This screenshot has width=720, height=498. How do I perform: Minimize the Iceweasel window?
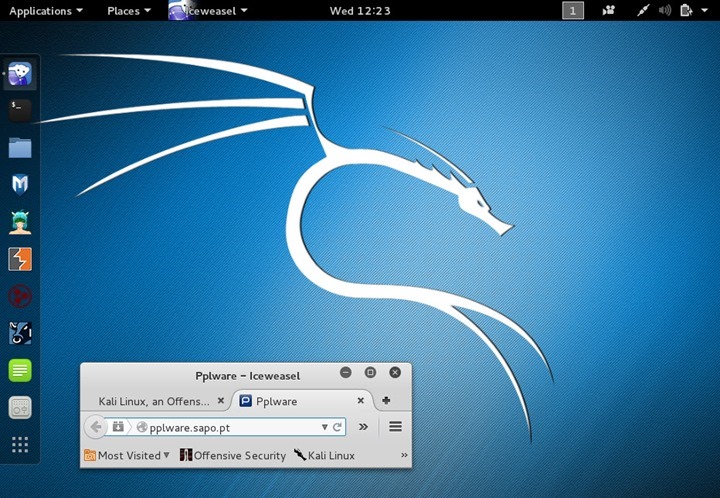346,372
